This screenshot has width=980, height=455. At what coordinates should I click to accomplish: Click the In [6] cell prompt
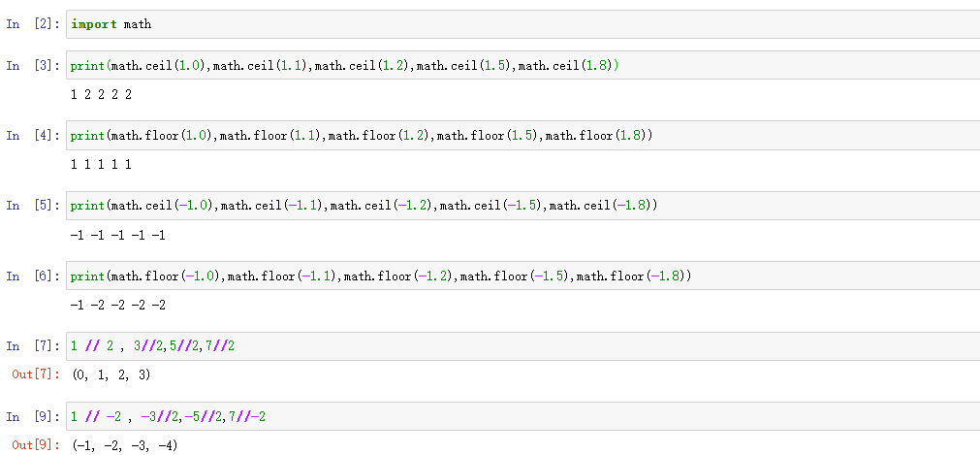(x=33, y=276)
